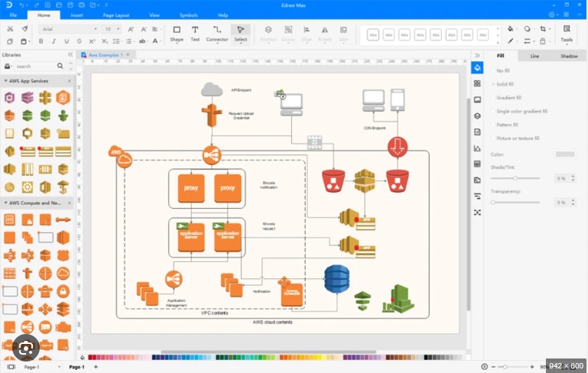This screenshot has width=588, height=373.
Task: Click the crop icon in ribbon
Action: pos(543,29)
